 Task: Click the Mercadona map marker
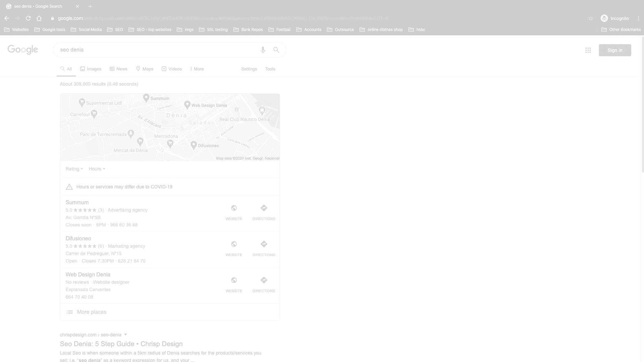coord(170,144)
